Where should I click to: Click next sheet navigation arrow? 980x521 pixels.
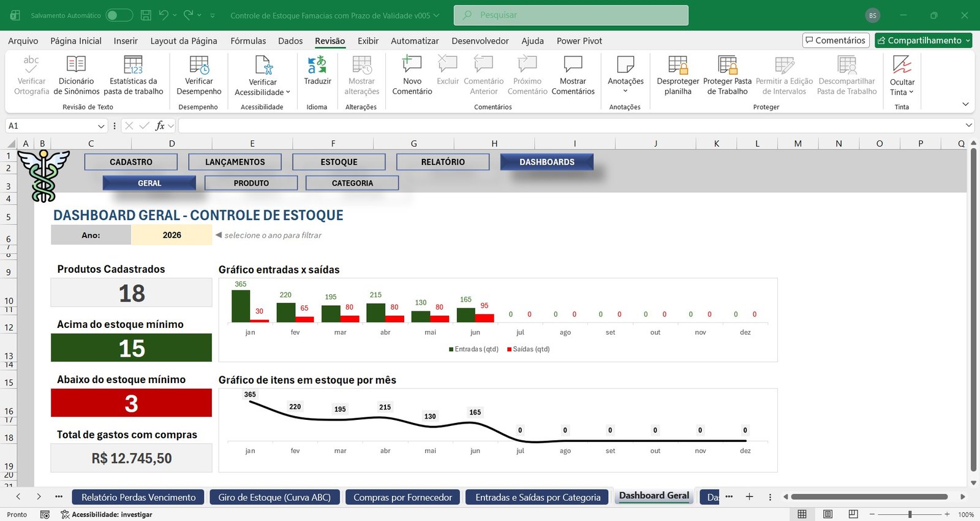point(39,496)
